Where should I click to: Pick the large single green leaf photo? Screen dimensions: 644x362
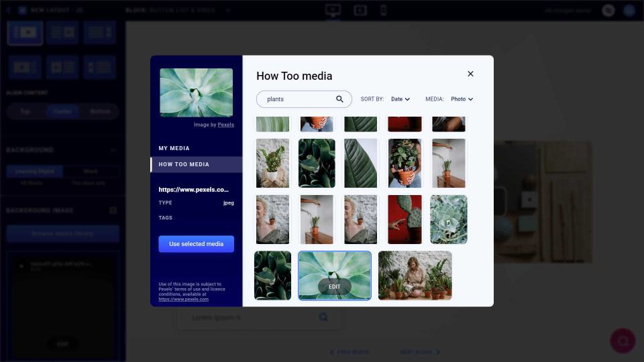361,163
